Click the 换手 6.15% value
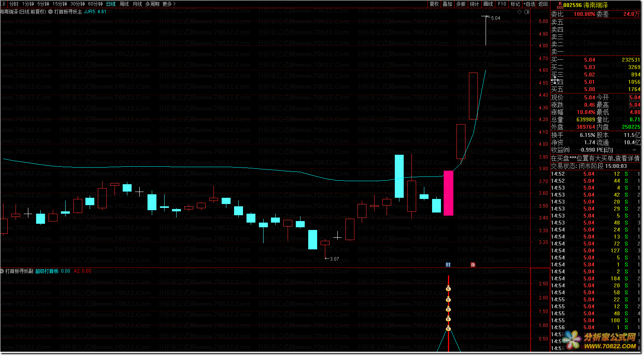 [588, 135]
